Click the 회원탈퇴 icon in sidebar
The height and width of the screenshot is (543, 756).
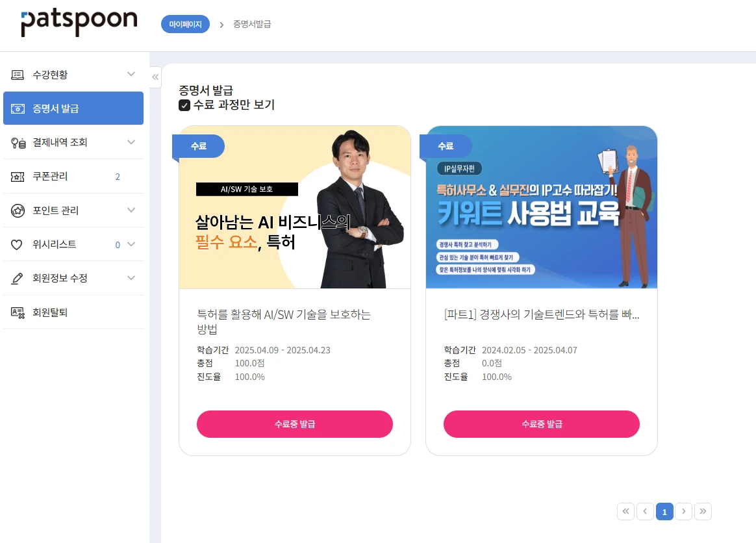click(x=18, y=312)
